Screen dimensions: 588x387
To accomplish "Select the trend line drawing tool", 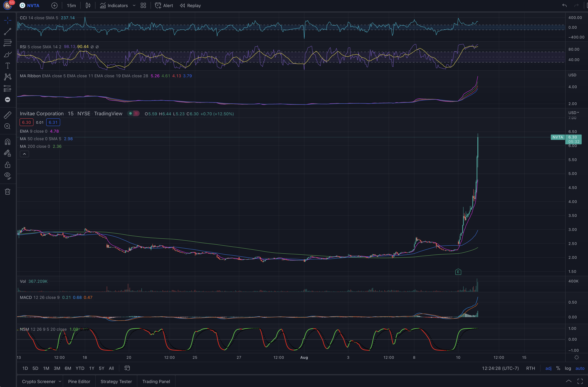I will (8, 32).
